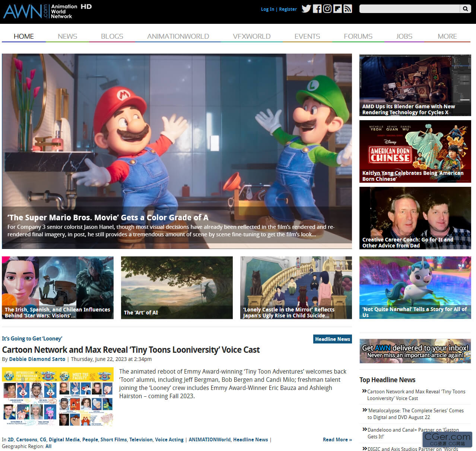Viewport: 476px width, 451px height.
Task: Open sidebar link 'Cartoon Network and Max Reveal'
Action: 416,395
